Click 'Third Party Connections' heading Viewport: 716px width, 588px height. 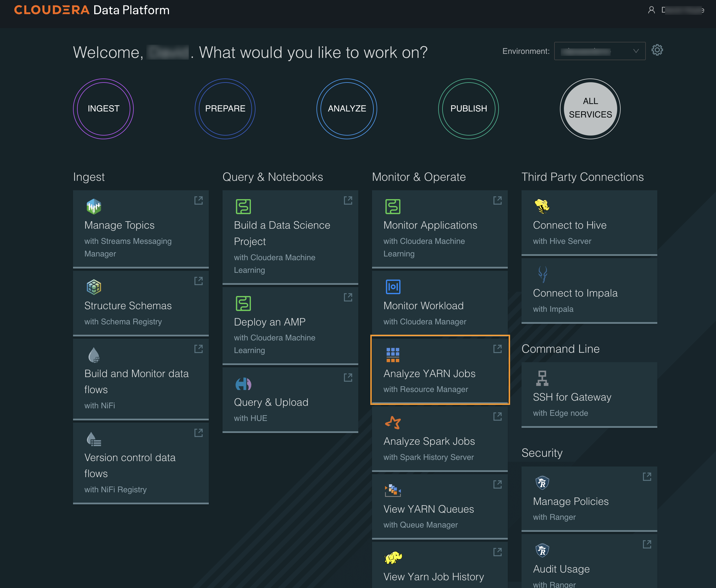[582, 177]
